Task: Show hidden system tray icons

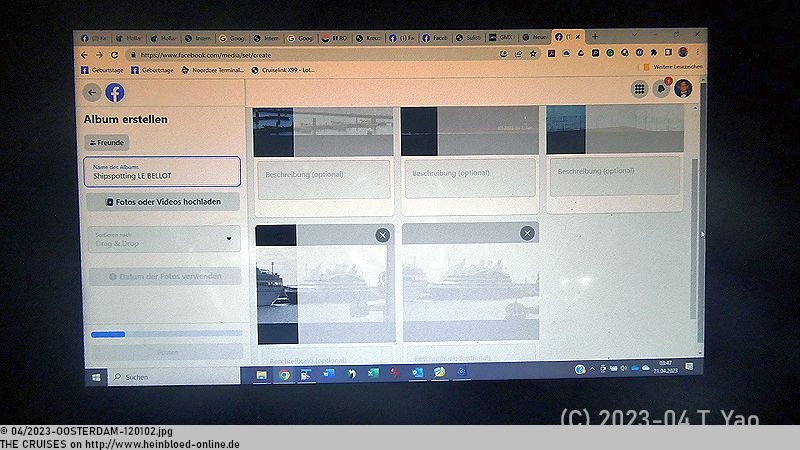Action: (x=592, y=369)
